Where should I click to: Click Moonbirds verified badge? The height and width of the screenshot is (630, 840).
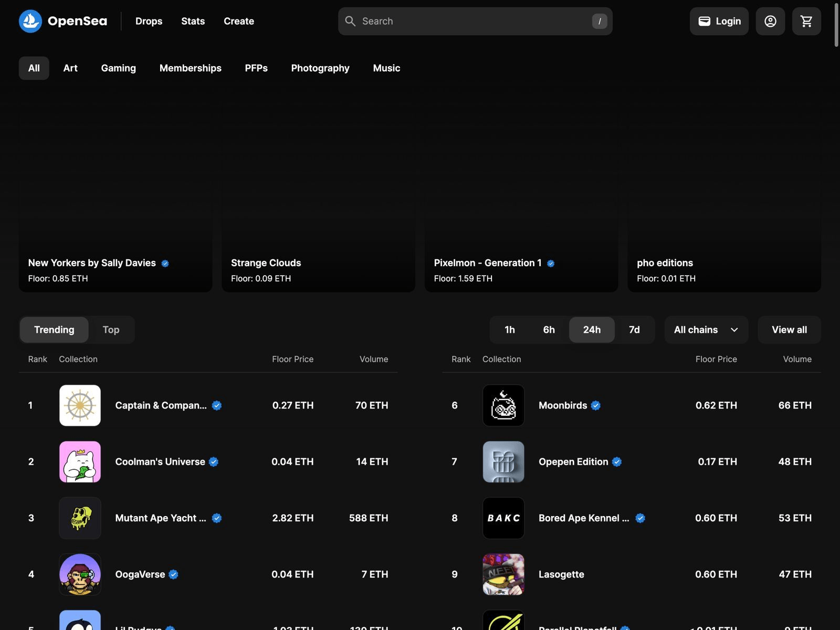click(x=596, y=405)
